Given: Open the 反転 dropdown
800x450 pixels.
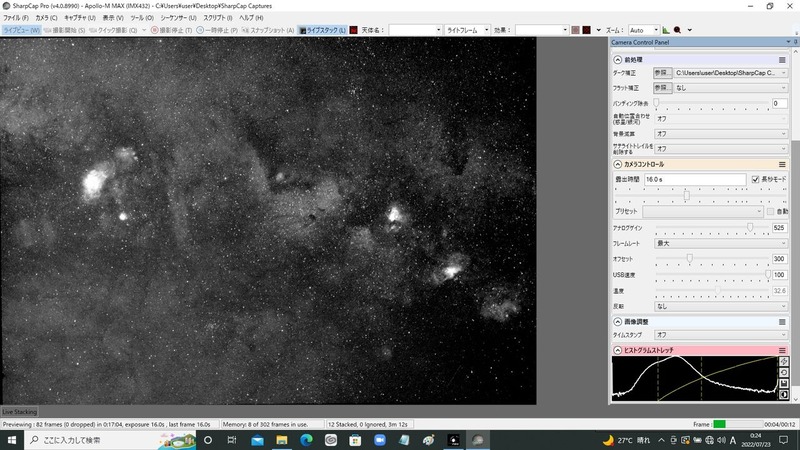Looking at the screenshot, I should tap(721, 306).
